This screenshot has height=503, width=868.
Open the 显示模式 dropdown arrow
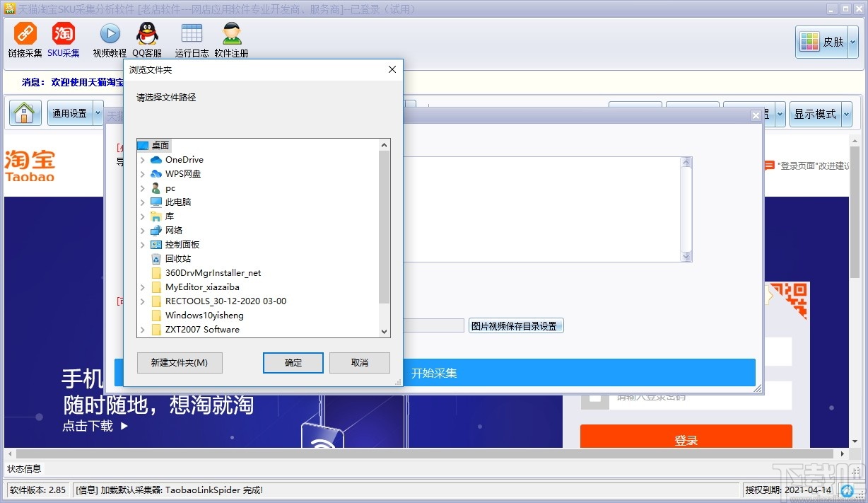click(x=846, y=113)
